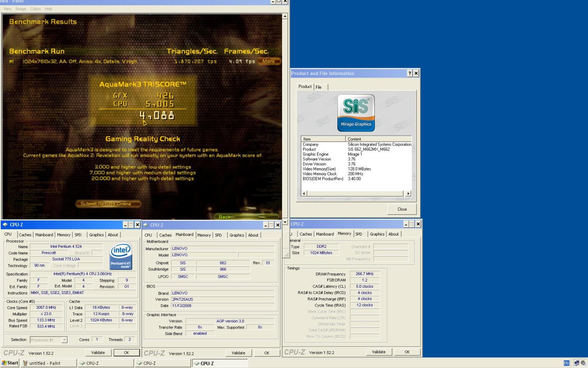The height and width of the screenshot is (368, 588).
Task: Open About tab in left CPU-Z window
Action: click(x=113, y=235)
